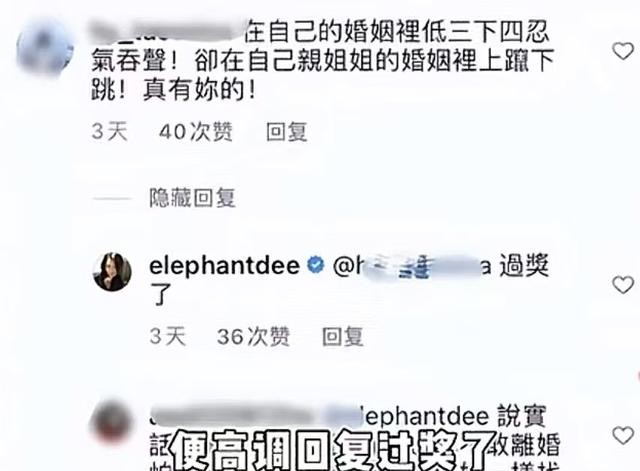Image resolution: width=640 pixels, height=471 pixels.
Task: Like elephantdee's 過獎了 reply with heart
Action: pyautogui.click(x=623, y=284)
